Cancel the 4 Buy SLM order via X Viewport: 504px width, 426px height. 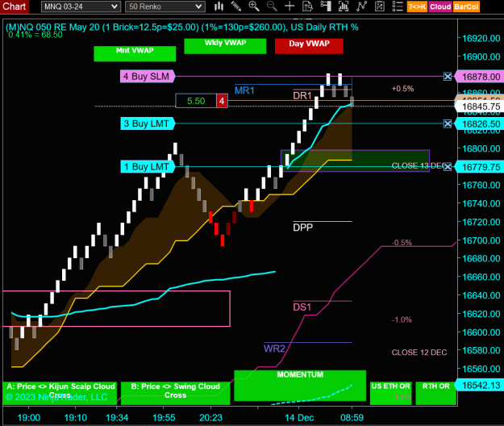click(x=448, y=77)
